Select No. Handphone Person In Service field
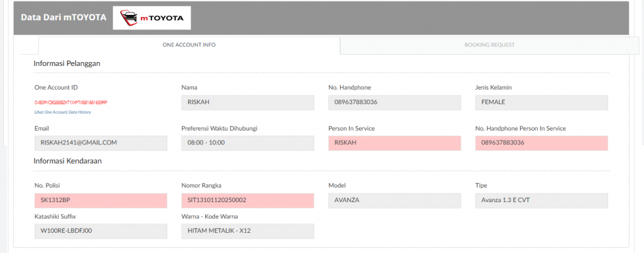Screen dimensions: 644x253 click(541, 143)
